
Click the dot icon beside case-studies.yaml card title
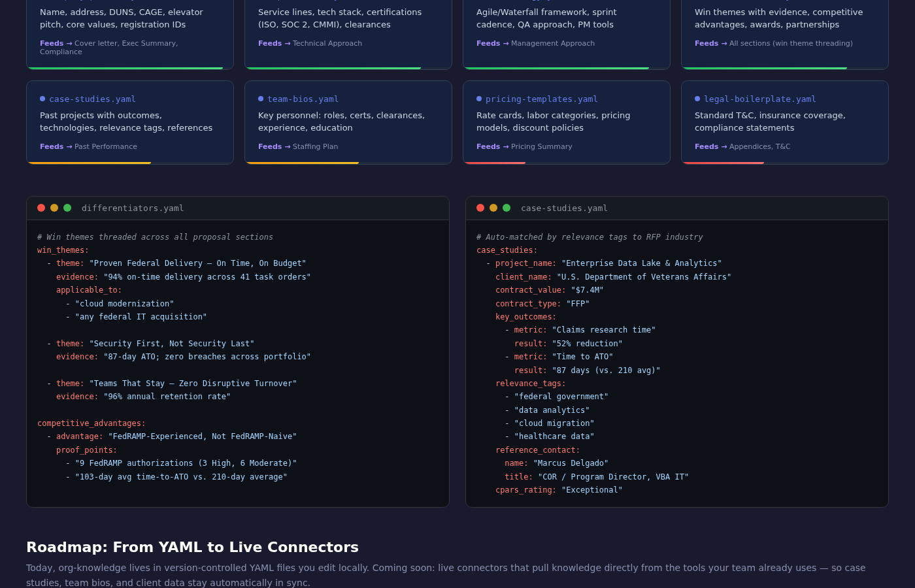pos(42,99)
